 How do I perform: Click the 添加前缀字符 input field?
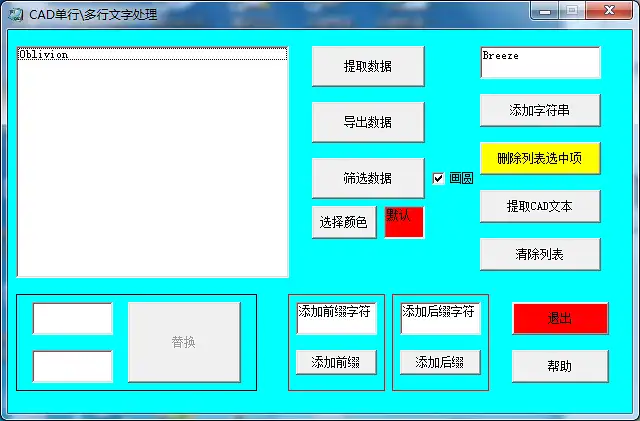pos(336,319)
